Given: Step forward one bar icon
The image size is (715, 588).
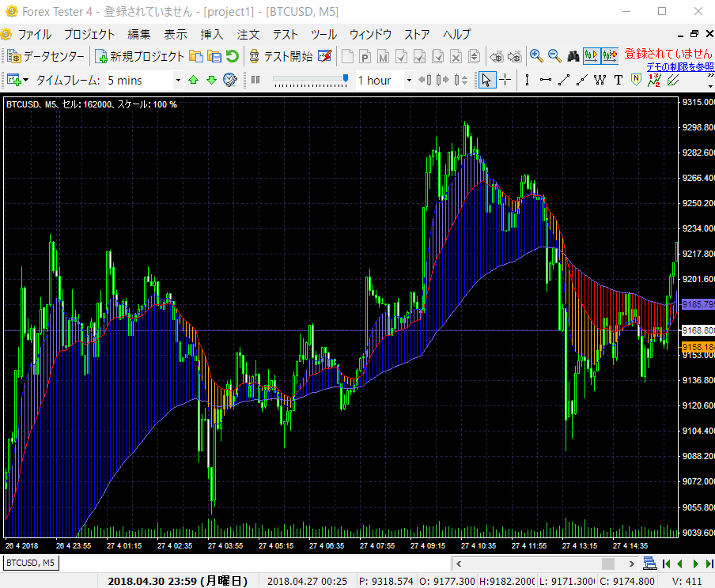Looking at the screenshot, I should [x=442, y=81].
